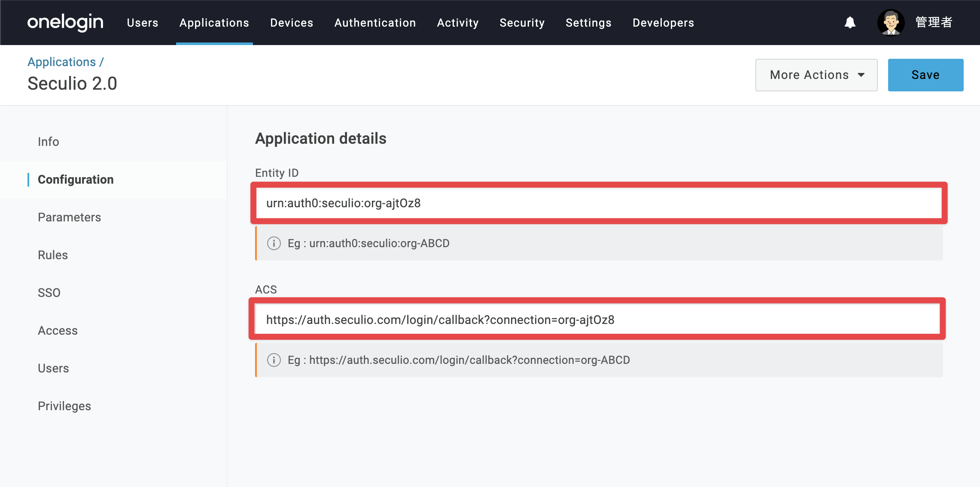
Task: Open the Activity menu
Action: [x=458, y=23]
